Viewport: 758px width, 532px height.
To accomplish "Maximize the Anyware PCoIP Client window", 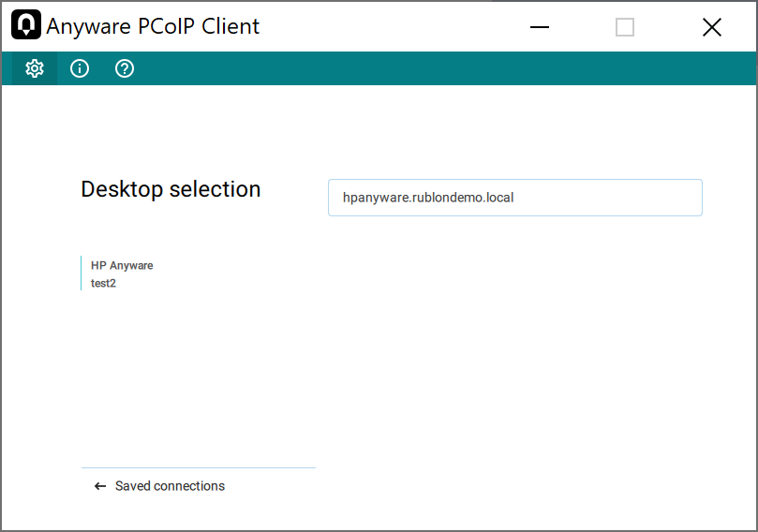I will coord(625,27).
